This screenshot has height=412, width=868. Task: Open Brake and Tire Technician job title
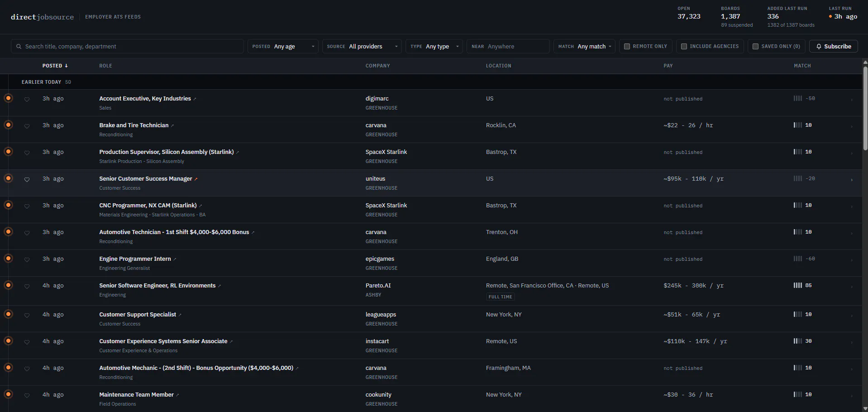[x=134, y=125]
